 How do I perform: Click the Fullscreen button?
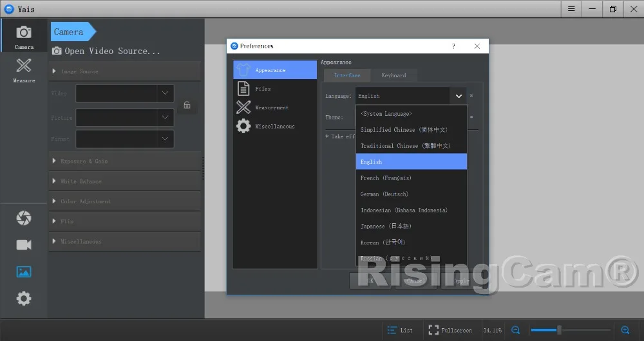(450, 330)
